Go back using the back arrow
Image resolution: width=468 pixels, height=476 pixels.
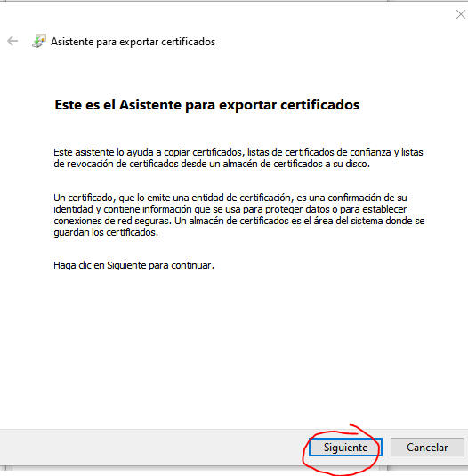pos(12,41)
